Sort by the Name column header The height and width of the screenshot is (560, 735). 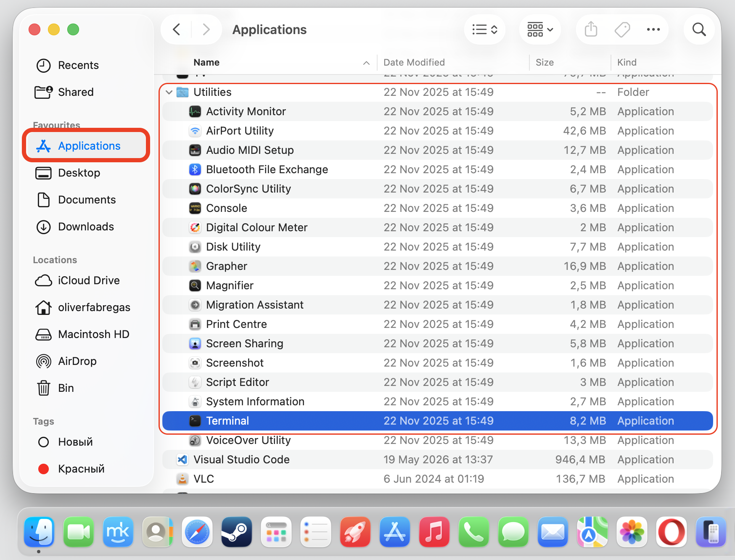click(x=206, y=62)
